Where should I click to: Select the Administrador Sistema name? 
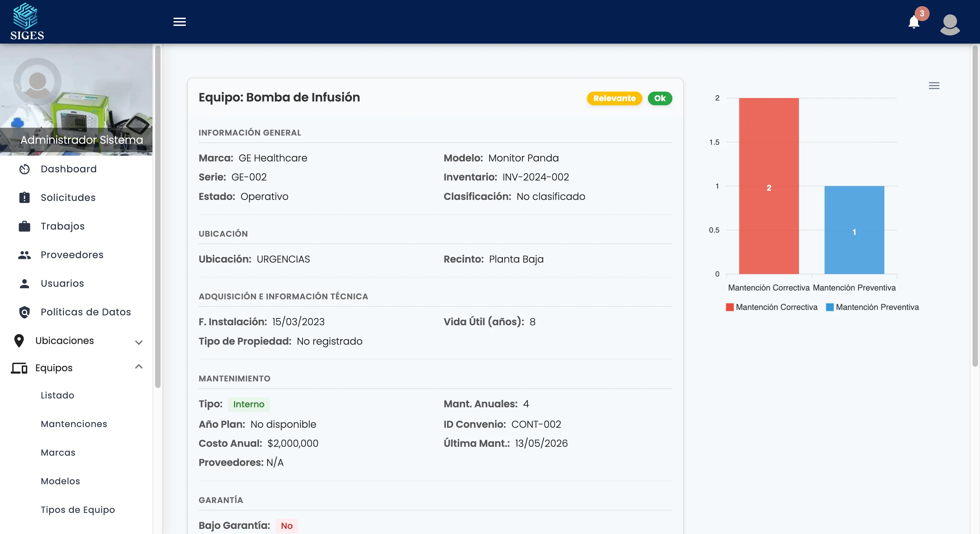coord(81,140)
